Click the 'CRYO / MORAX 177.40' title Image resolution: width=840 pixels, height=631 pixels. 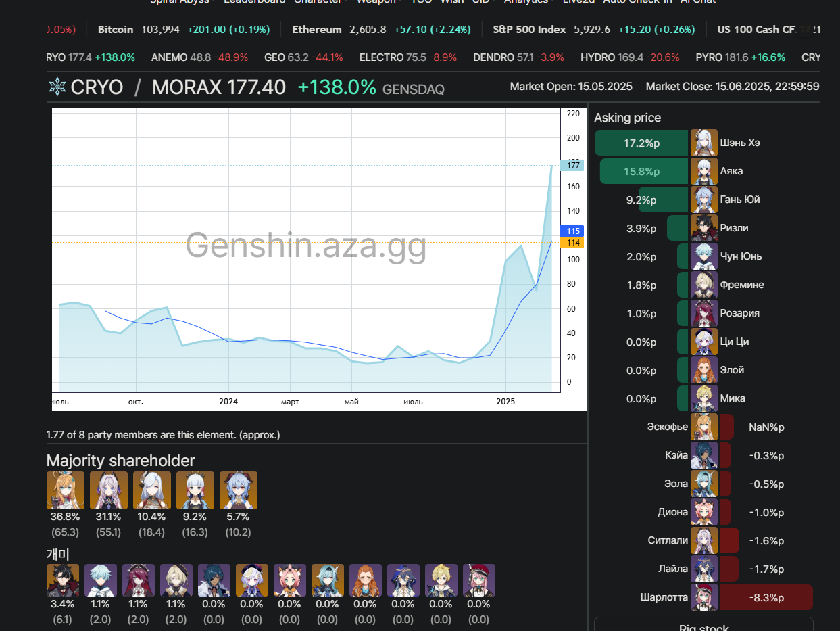[178, 87]
